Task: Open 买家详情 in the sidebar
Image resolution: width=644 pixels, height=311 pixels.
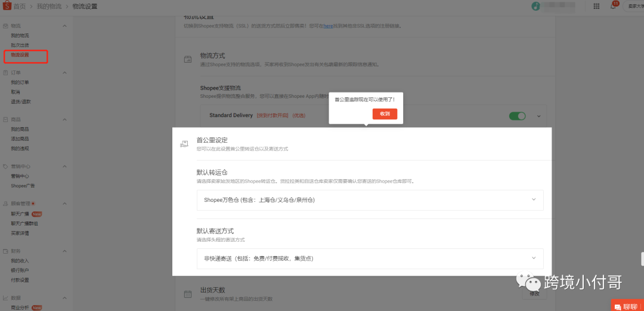Action: click(20, 233)
